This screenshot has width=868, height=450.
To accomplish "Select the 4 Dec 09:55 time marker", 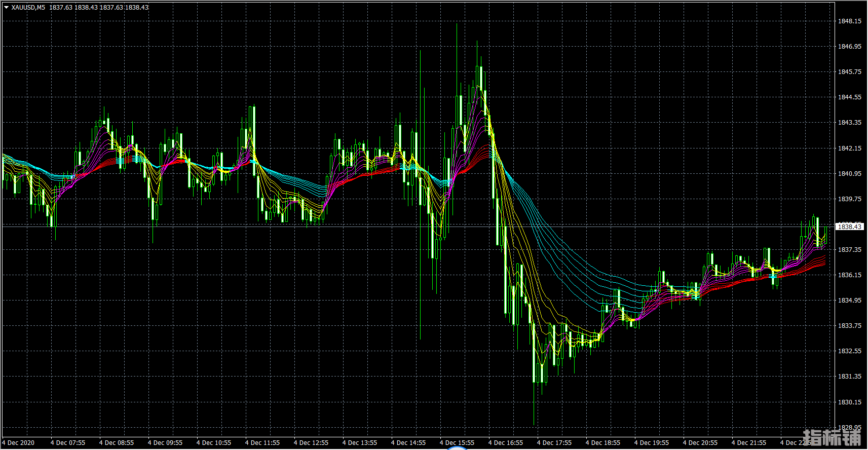I will [165, 443].
